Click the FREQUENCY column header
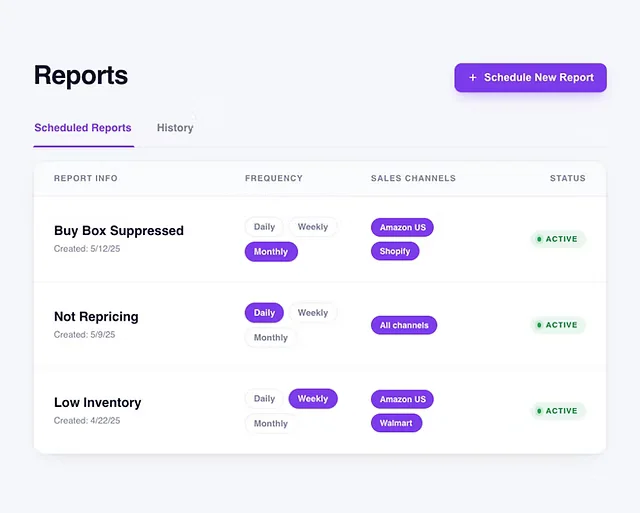Image resolution: width=640 pixels, height=513 pixels. pos(274,178)
